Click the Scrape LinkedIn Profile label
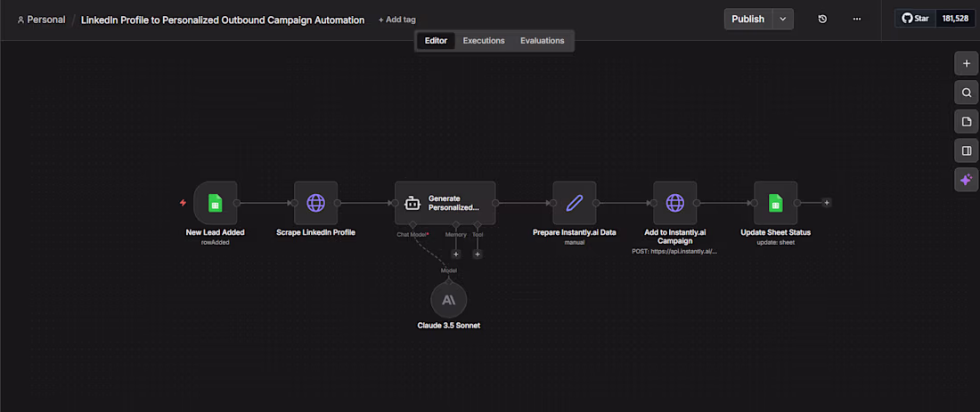980x412 pixels. [x=315, y=232]
